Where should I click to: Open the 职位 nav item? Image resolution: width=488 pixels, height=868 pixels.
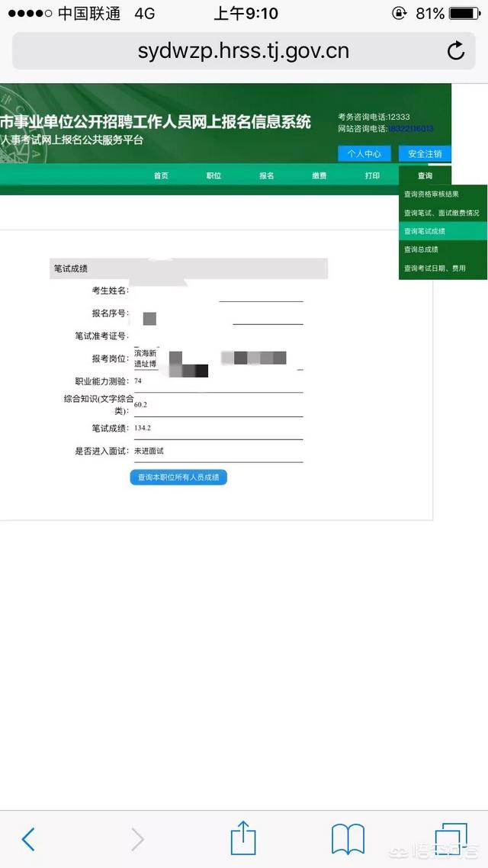point(213,175)
